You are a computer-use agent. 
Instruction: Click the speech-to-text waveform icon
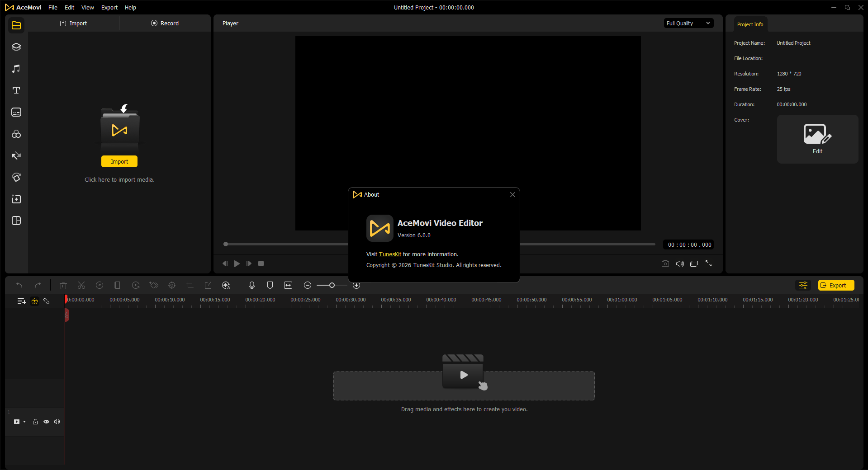[x=226, y=285]
